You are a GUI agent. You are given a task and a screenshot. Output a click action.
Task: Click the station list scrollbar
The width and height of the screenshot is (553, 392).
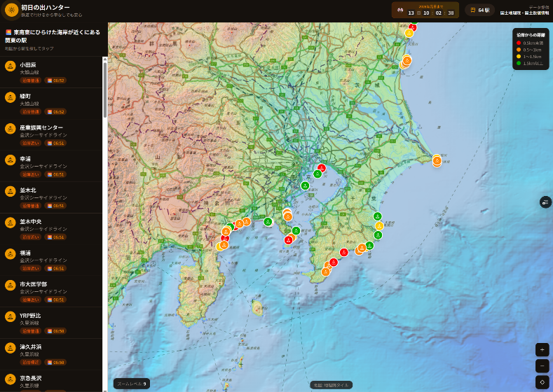(x=105, y=91)
